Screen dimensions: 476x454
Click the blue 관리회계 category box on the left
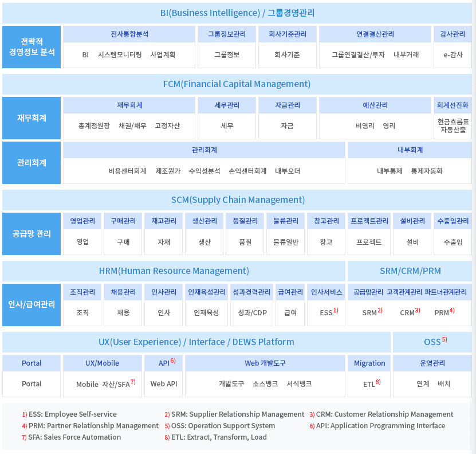pos(32,163)
